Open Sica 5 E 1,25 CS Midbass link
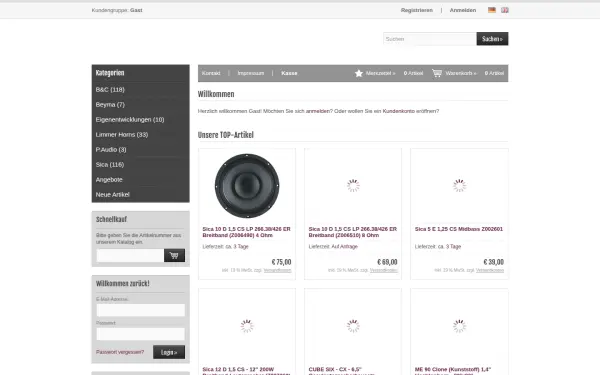Screen dimensions: 600x375 [x=459, y=229]
